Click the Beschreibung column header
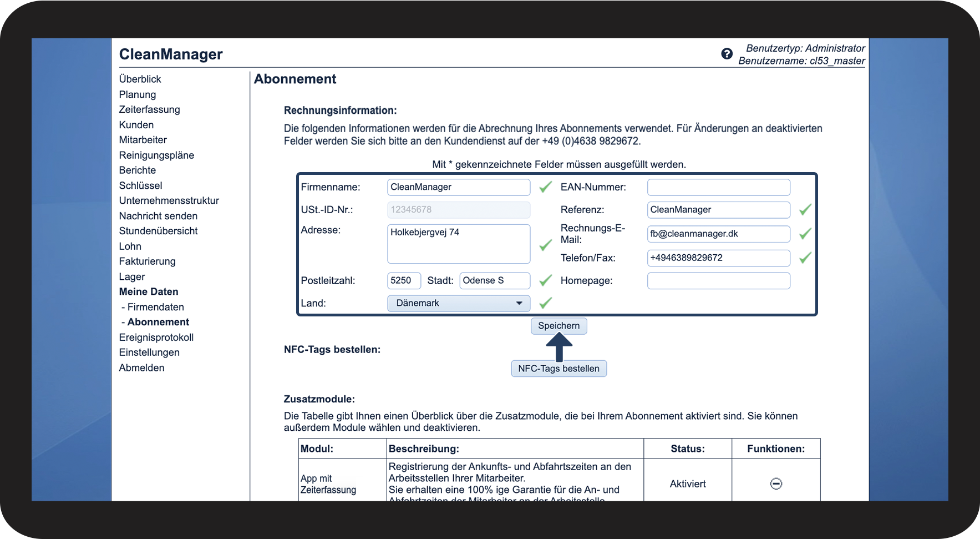The width and height of the screenshot is (980, 539). [515, 449]
